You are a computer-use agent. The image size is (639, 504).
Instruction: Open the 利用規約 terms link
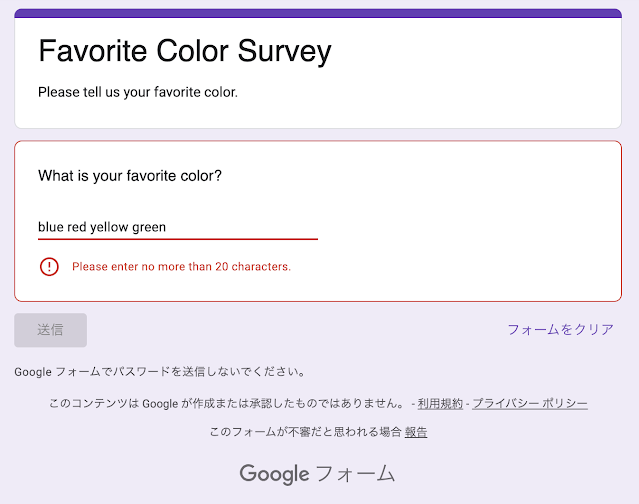pyautogui.click(x=440, y=403)
